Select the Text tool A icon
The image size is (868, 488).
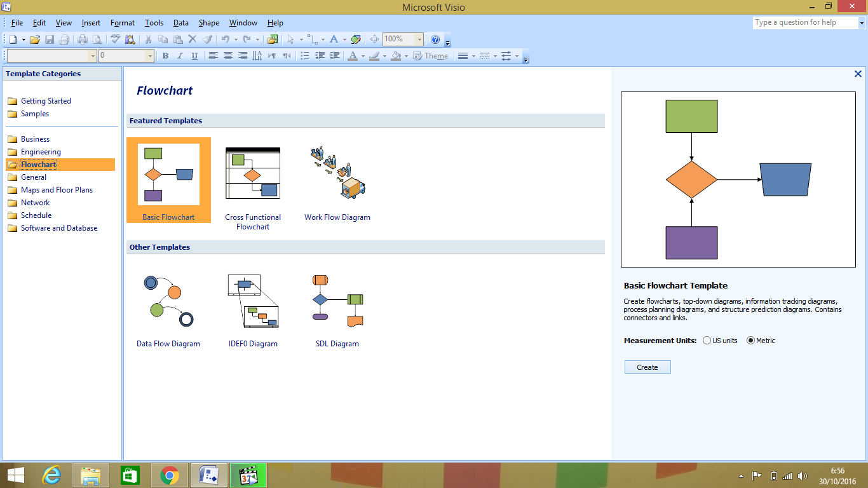click(x=334, y=39)
